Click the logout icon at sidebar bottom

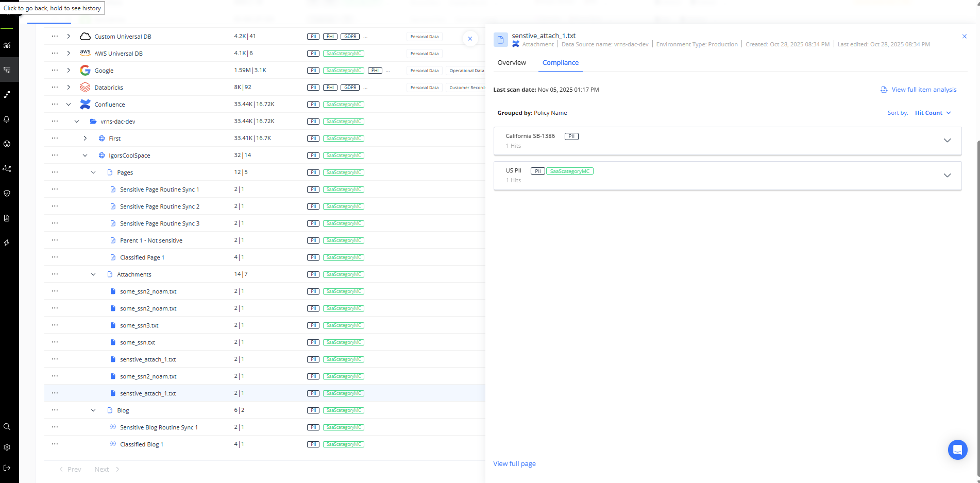pyautogui.click(x=7, y=468)
